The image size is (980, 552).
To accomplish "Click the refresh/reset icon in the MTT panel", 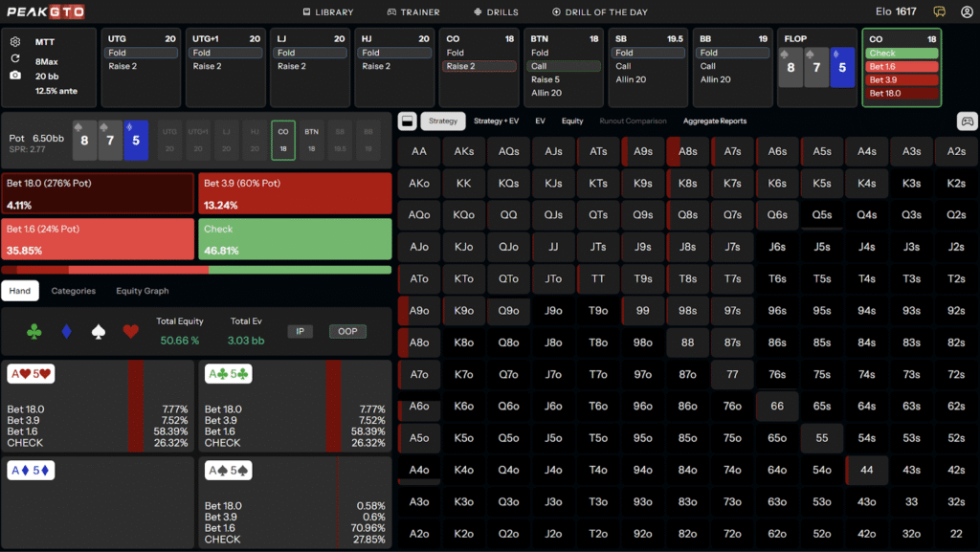I will (x=15, y=58).
